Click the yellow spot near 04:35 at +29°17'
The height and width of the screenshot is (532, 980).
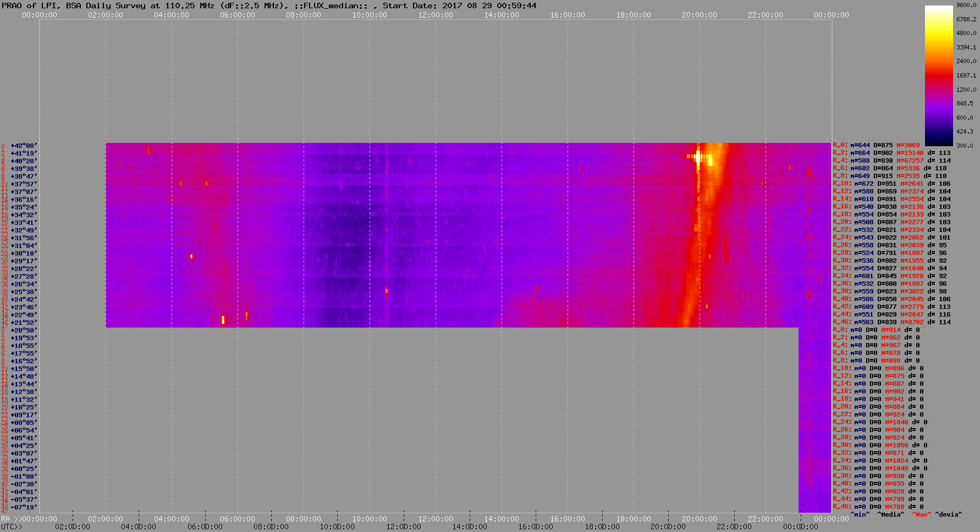point(191,256)
